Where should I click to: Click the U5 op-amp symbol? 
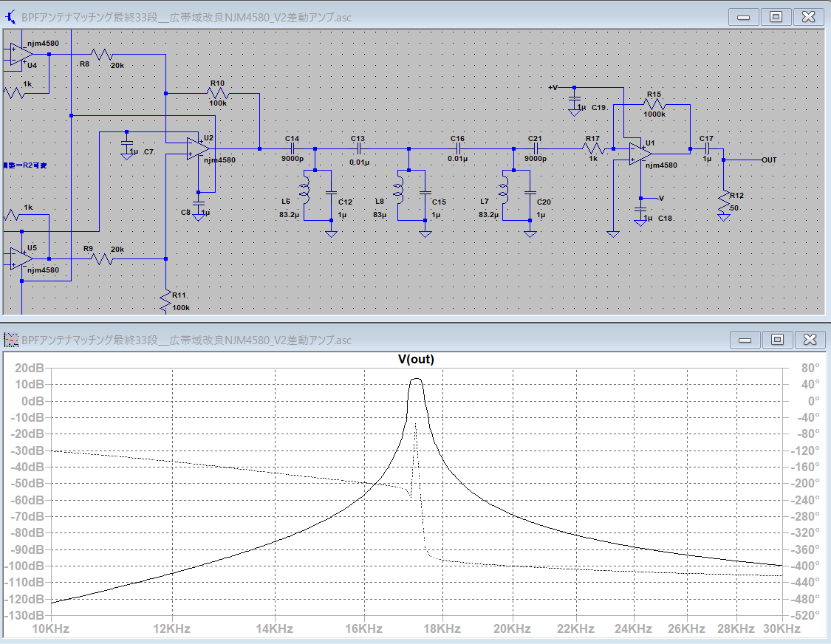pyautogui.click(x=21, y=258)
